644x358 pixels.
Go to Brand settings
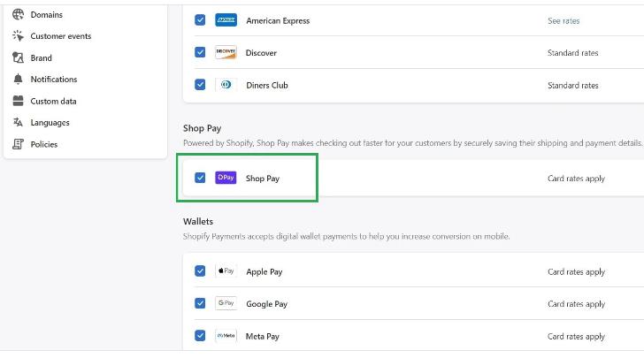click(x=41, y=57)
